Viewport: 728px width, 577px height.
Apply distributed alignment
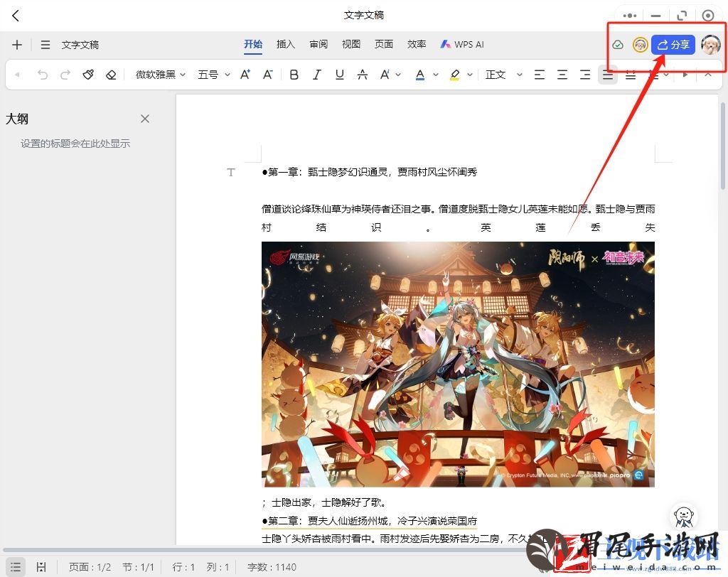coord(631,75)
